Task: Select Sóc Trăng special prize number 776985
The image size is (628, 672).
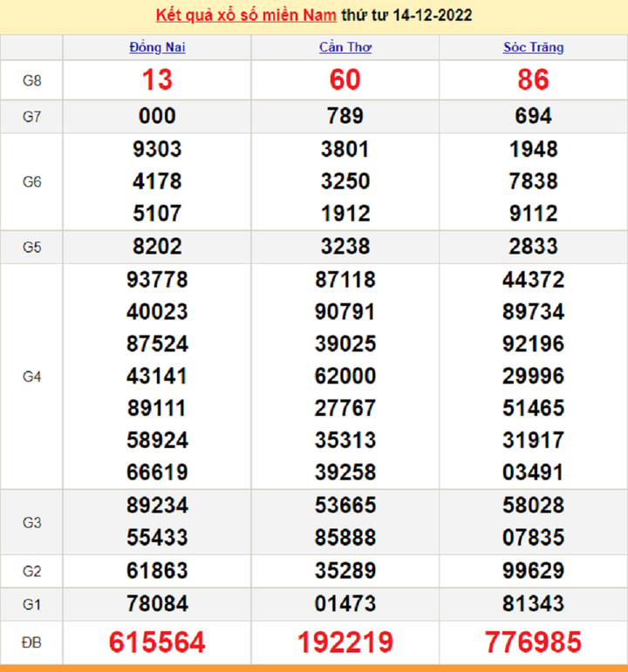Action: point(533,643)
